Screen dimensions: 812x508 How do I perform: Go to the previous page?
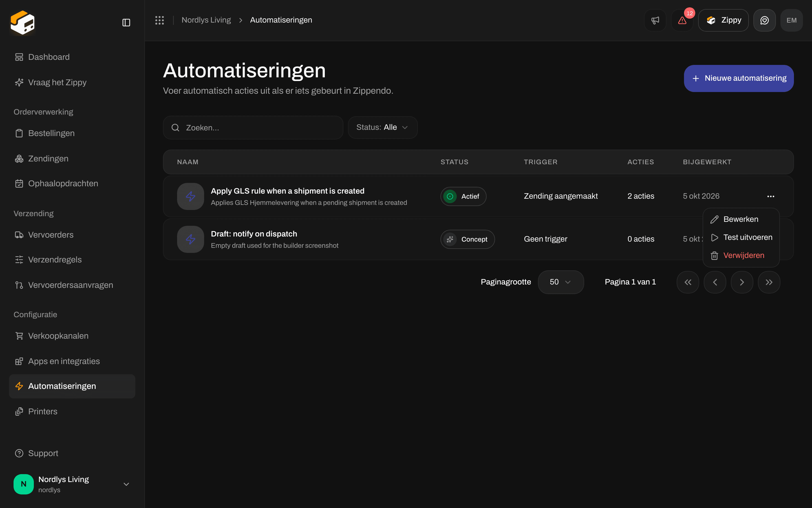[x=715, y=282]
